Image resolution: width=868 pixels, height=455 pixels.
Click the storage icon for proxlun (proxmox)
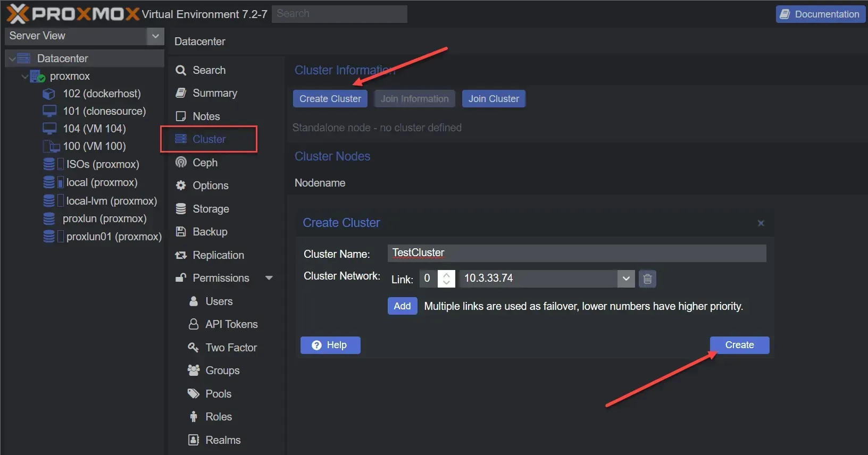pyautogui.click(x=49, y=218)
